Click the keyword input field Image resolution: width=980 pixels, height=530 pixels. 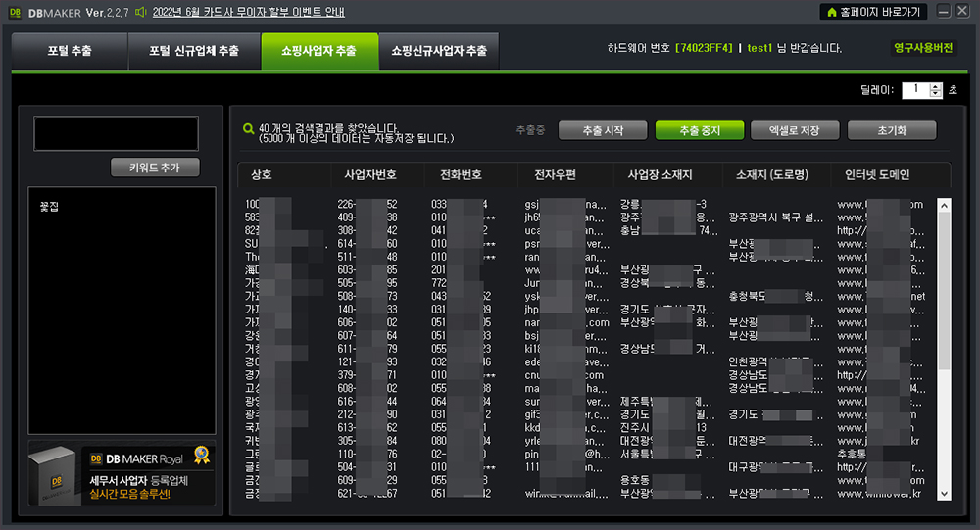tap(116, 134)
